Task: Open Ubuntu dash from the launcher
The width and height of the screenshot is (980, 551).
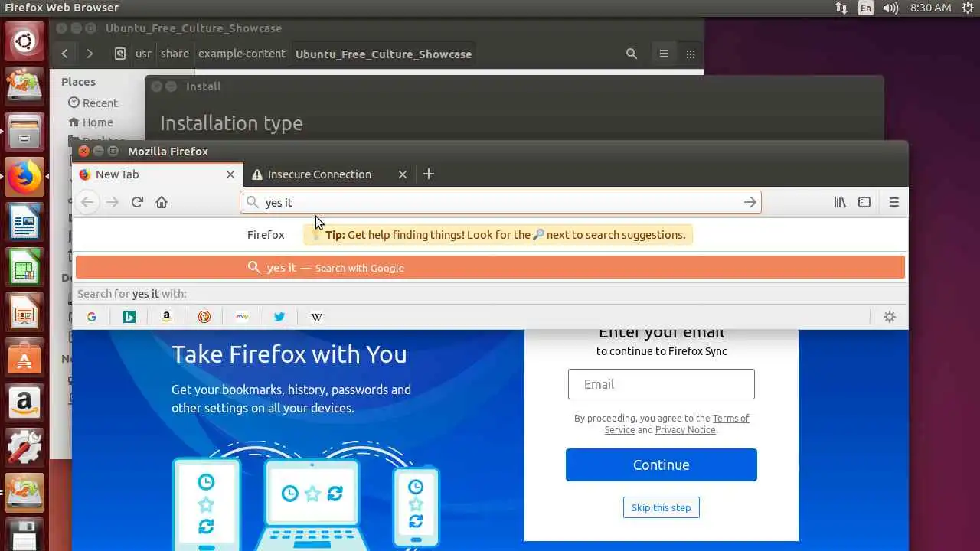Action: click(x=24, y=41)
